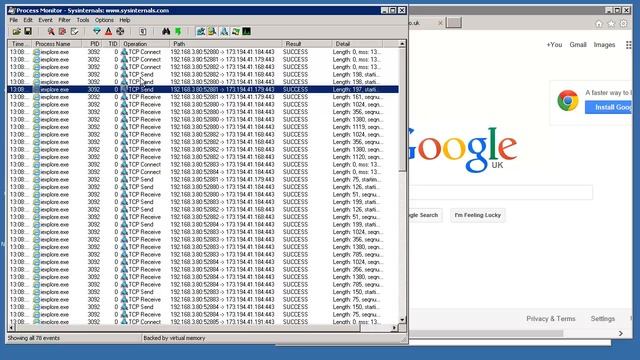This screenshot has width=640, height=360.
Task: Open the Tools menu
Action: pyautogui.click(x=83, y=20)
